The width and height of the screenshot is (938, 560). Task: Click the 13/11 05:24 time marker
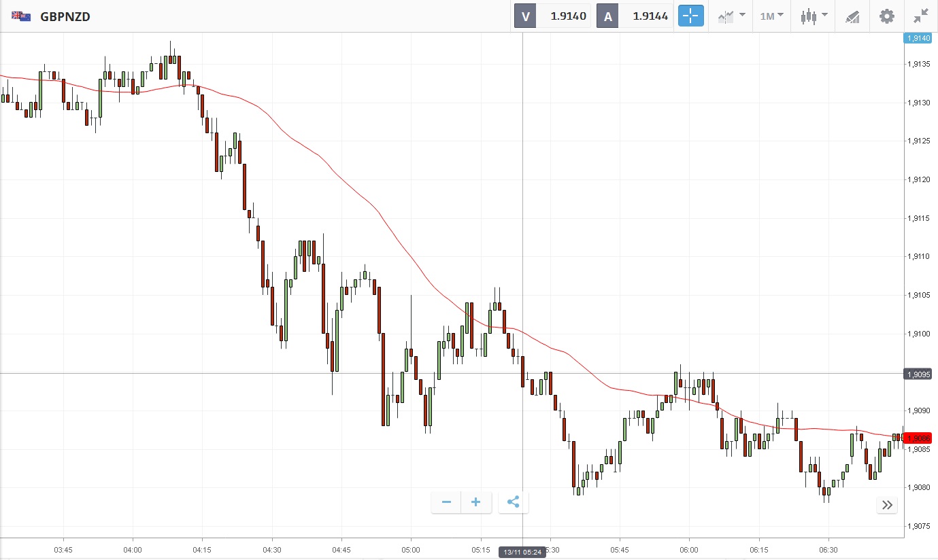[x=522, y=552]
